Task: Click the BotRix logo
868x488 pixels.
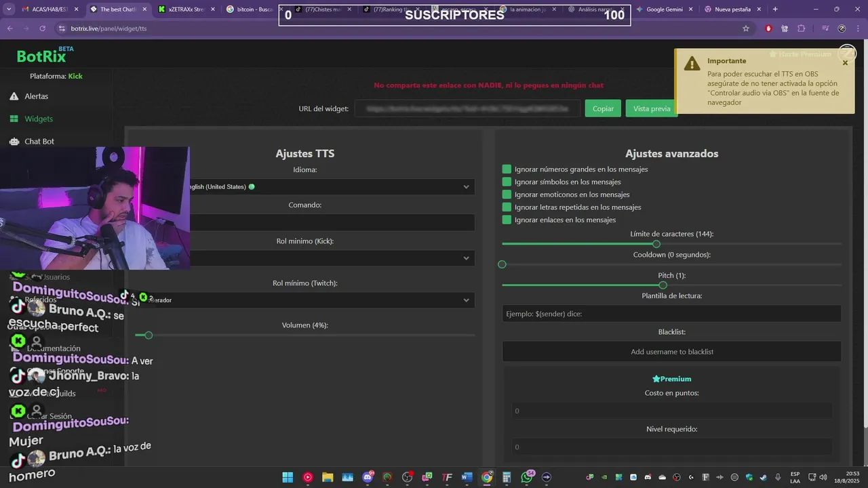Action: tap(42, 56)
